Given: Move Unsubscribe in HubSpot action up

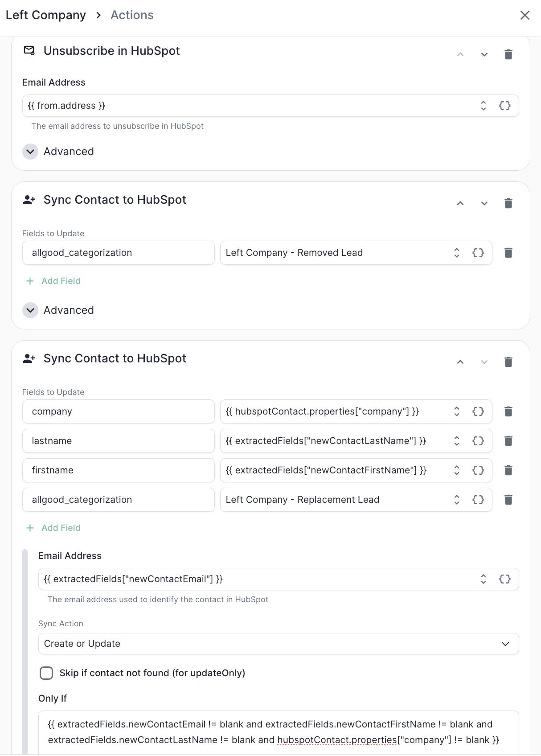Looking at the screenshot, I should [460, 54].
